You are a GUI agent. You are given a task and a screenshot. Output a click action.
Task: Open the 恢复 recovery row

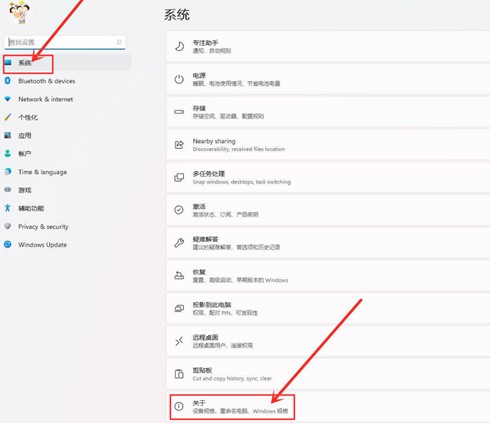click(328, 275)
